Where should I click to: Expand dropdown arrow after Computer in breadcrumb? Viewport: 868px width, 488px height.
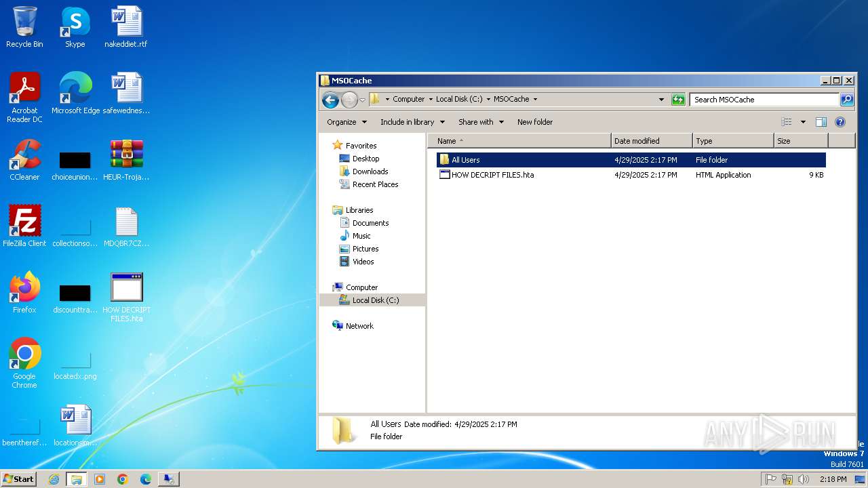(430, 99)
